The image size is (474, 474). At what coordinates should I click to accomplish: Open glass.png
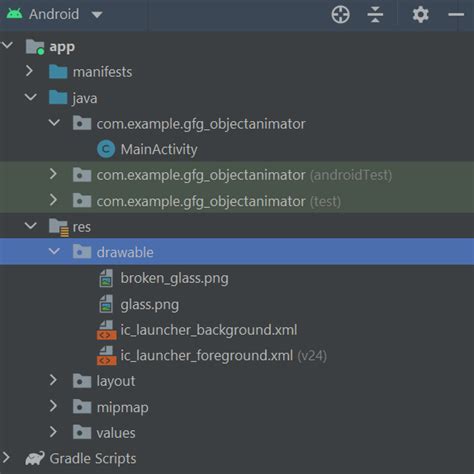[150, 305]
